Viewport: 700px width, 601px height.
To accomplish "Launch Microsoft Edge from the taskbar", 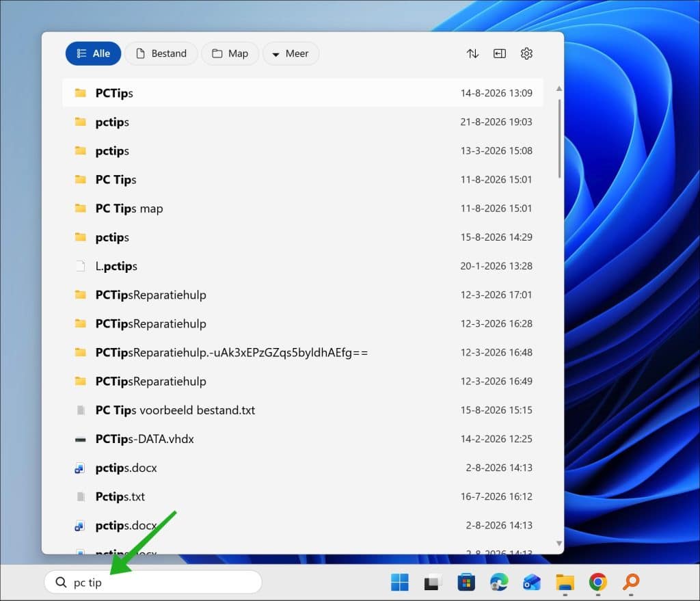I will [499, 583].
